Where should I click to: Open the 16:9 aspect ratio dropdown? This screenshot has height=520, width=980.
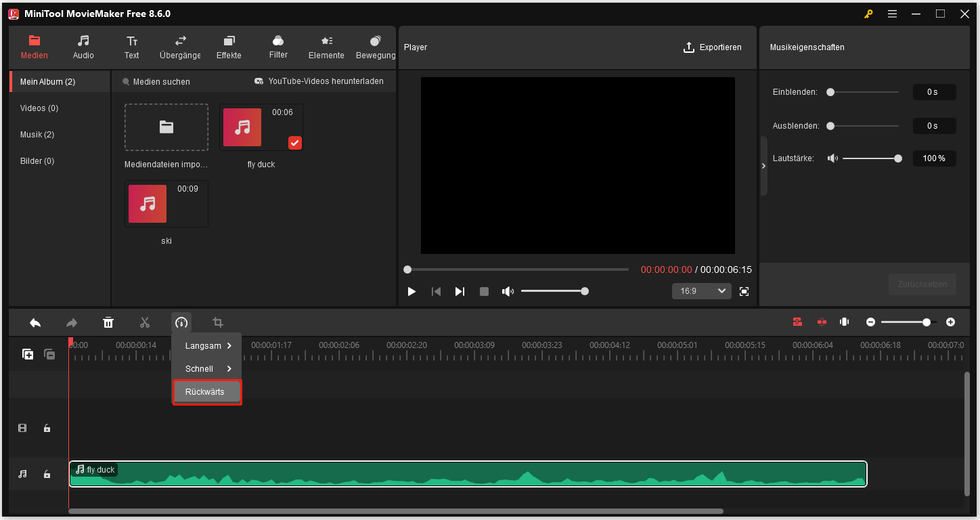click(x=702, y=291)
